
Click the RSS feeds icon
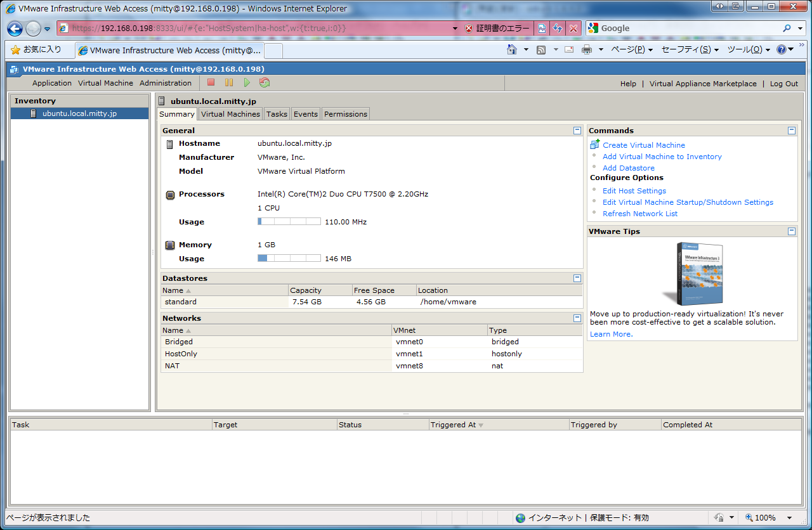[x=541, y=49]
